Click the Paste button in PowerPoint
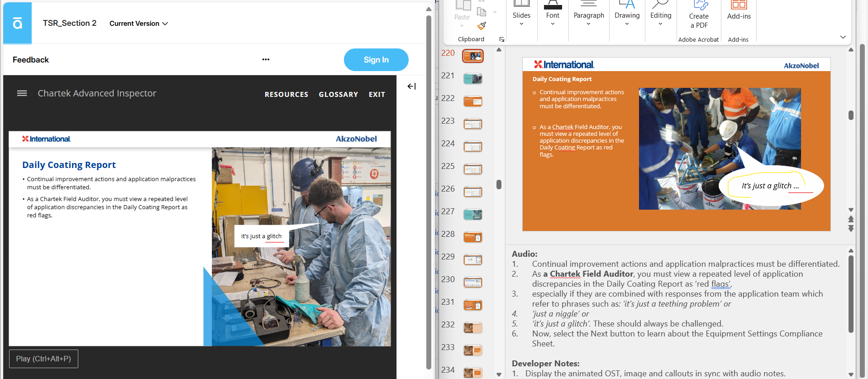This screenshot has width=868, height=379. [x=462, y=12]
